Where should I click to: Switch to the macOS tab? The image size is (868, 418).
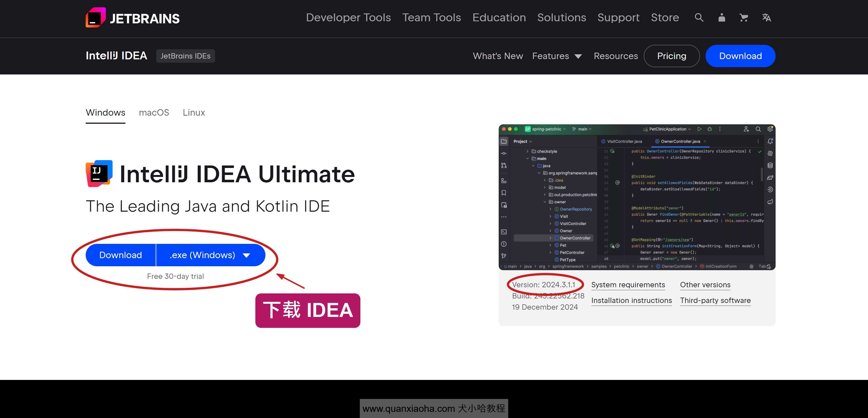pos(154,113)
